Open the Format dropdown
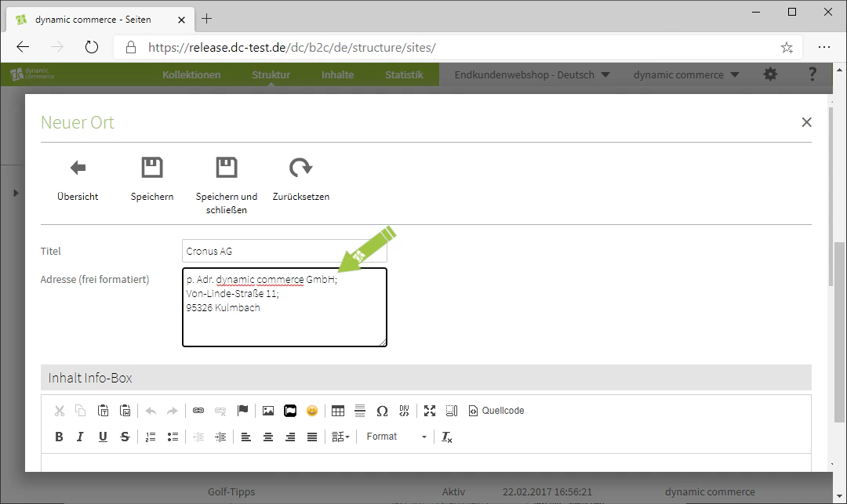847x504 pixels. coord(396,437)
